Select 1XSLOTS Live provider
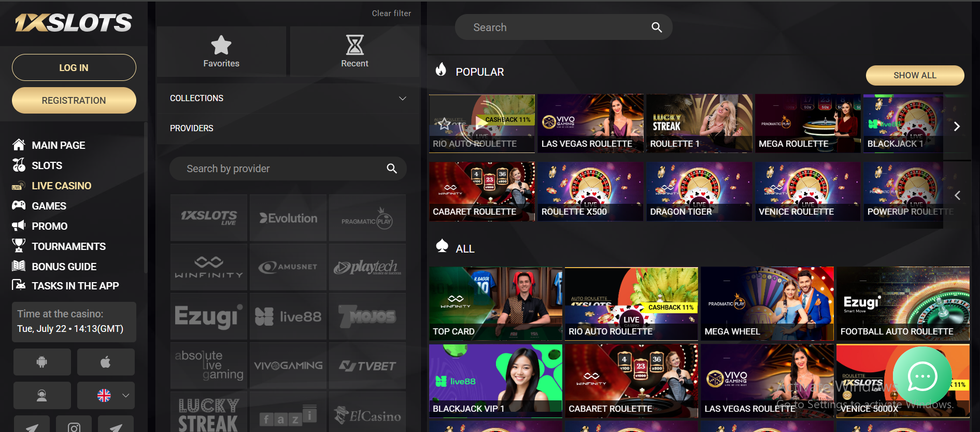The height and width of the screenshot is (432, 980). [209, 218]
